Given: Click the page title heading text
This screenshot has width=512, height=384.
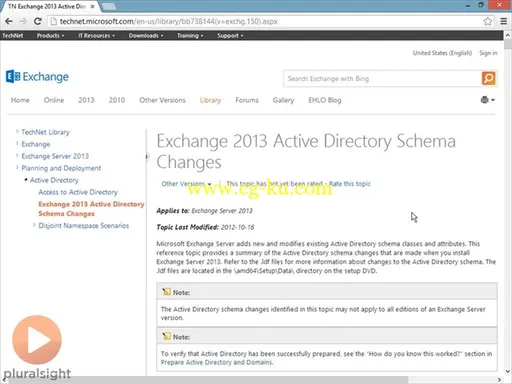Looking at the screenshot, I should [x=306, y=151].
